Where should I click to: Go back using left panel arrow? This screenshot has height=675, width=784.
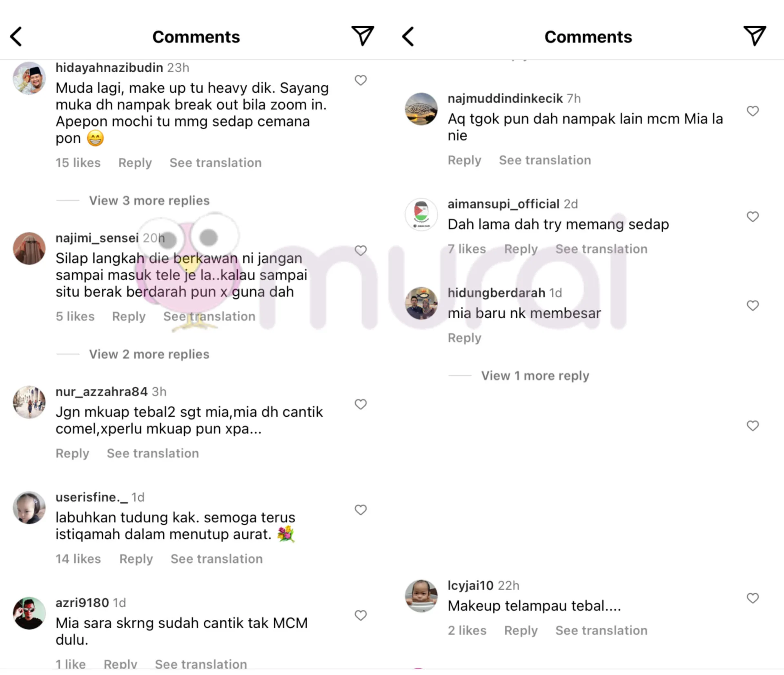(x=16, y=37)
